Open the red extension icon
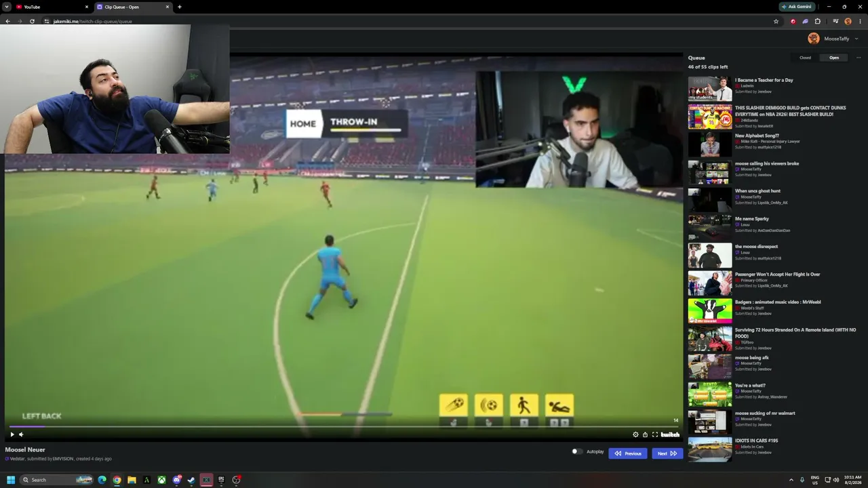Screen dimensions: 868x488 click(x=793, y=21)
